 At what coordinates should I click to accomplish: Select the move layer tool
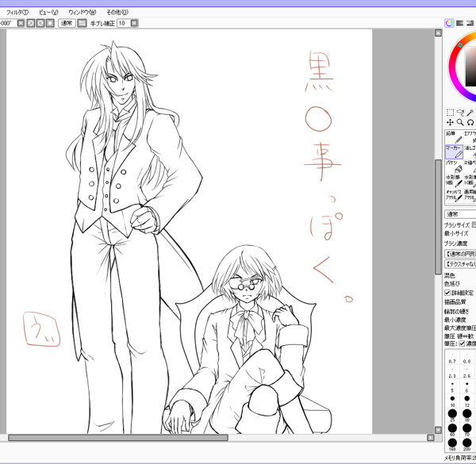click(x=450, y=122)
